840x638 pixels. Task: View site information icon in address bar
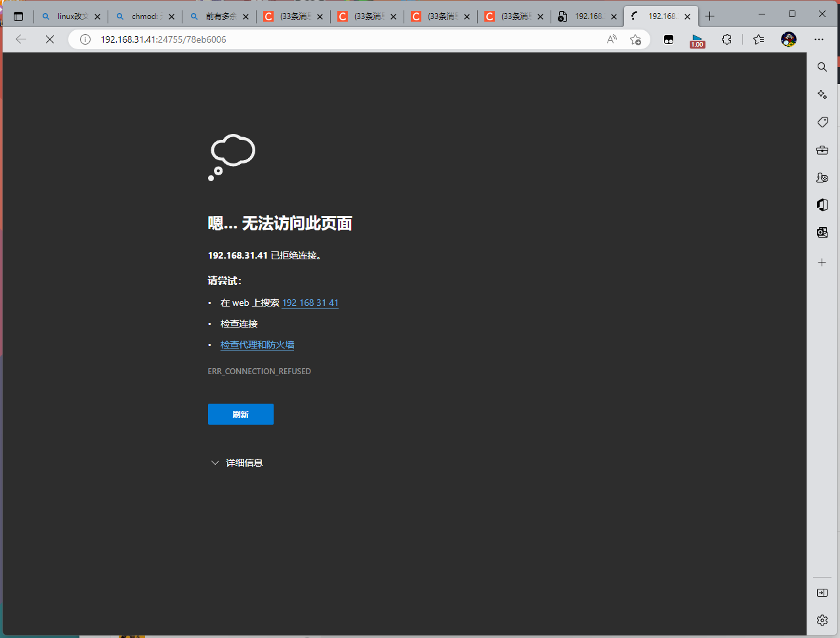click(85, 39)
